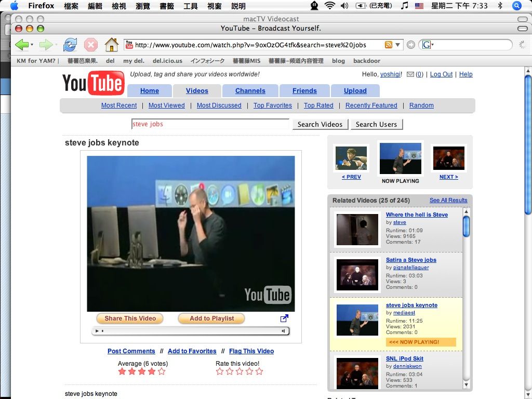Click the US flag input source icon
Image resolution: width=532 pixels, height=399 pixels.
419,6
